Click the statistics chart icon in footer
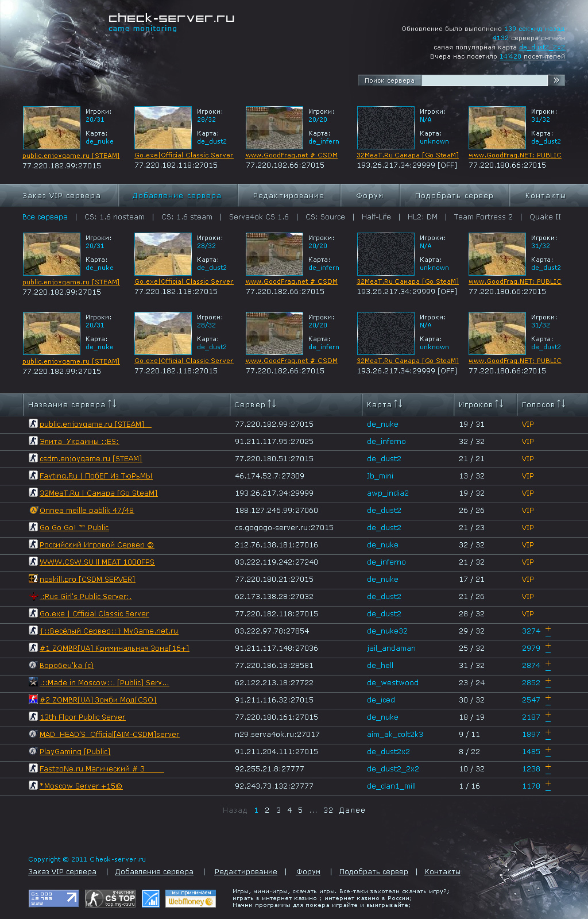This screenshot has height=919, width=588. click(x=150, y=898)
